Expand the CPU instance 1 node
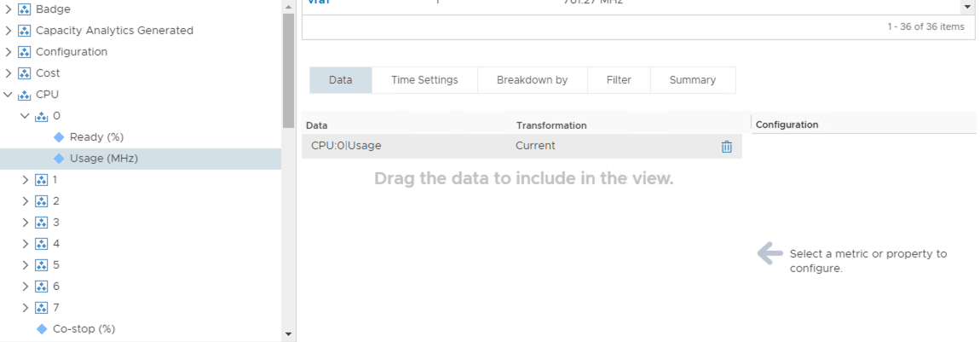 [25, 180]
